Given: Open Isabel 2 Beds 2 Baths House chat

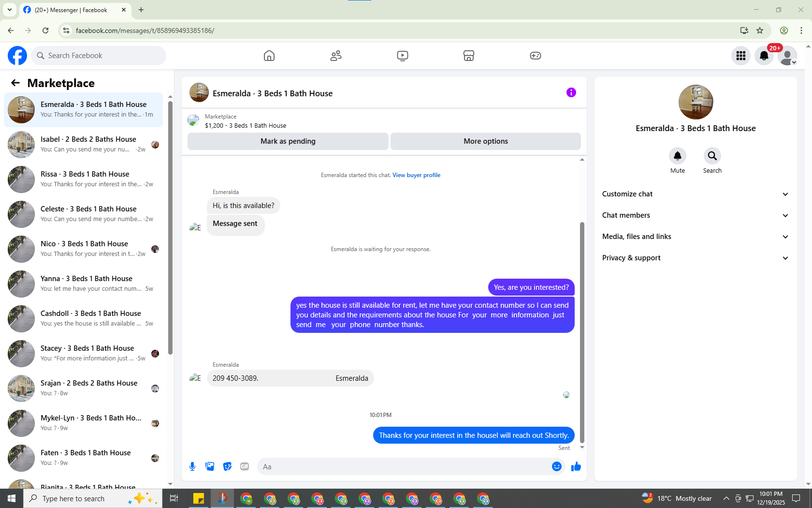Looking at the screenshot, I should pyautogui.click(x=83, y=145).
